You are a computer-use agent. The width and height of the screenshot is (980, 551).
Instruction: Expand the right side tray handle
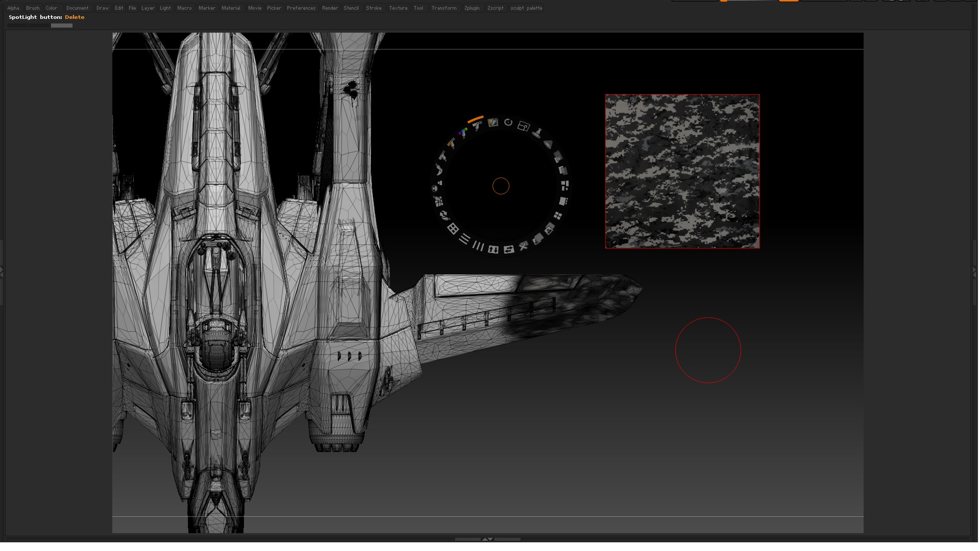pos(975,273)
